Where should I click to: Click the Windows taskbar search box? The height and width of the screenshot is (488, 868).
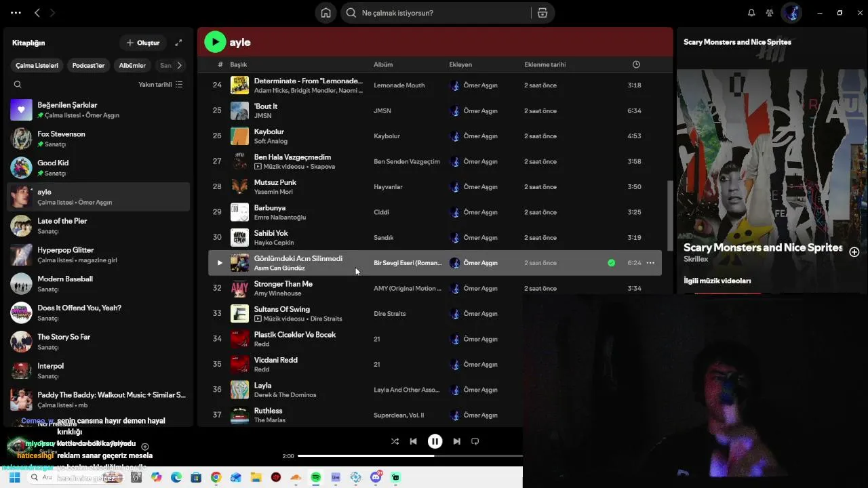(x=73, y=478)
